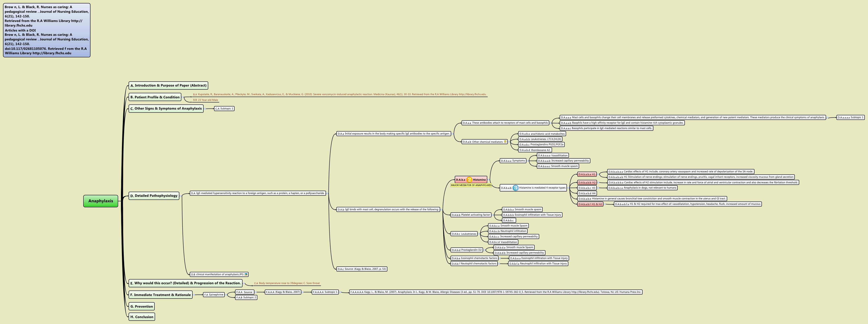Click the blue number 3 icon on receptor types node
868x324 pixels.
pyautogui.click(x=515, y=188)
